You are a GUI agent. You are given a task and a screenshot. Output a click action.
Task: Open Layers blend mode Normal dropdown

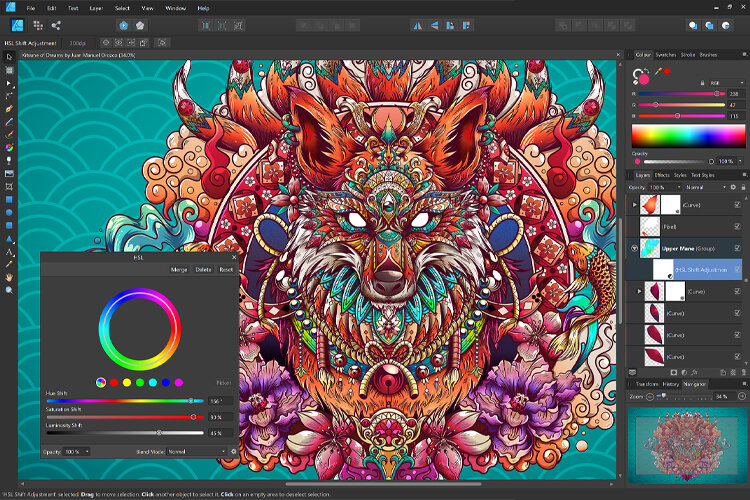(x=706, y=188)
